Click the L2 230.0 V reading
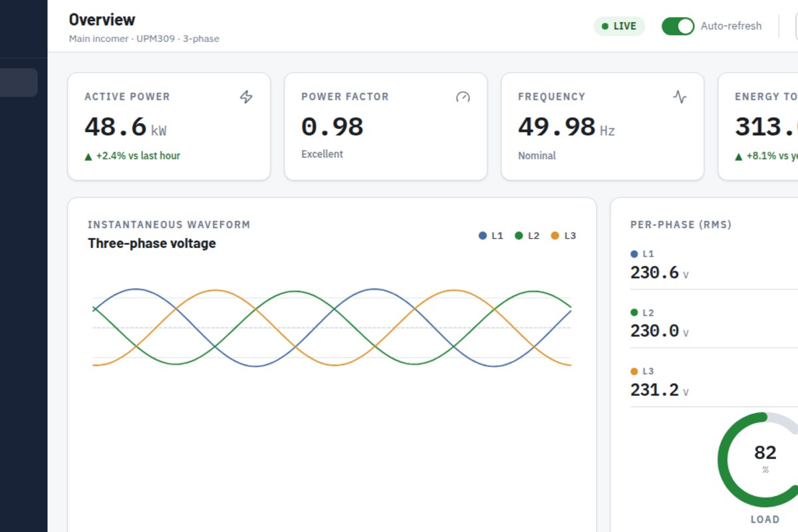Screen dimensions: 798x532 (x=660, y=331)
